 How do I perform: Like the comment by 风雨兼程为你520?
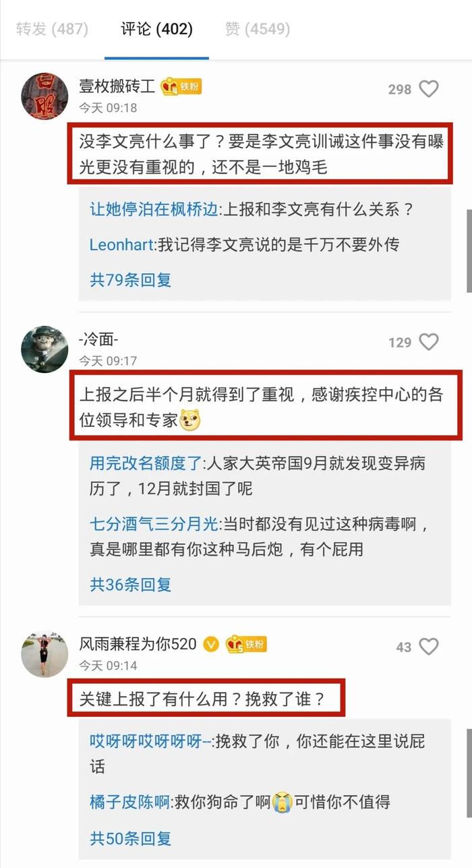[x=429, y=647]
